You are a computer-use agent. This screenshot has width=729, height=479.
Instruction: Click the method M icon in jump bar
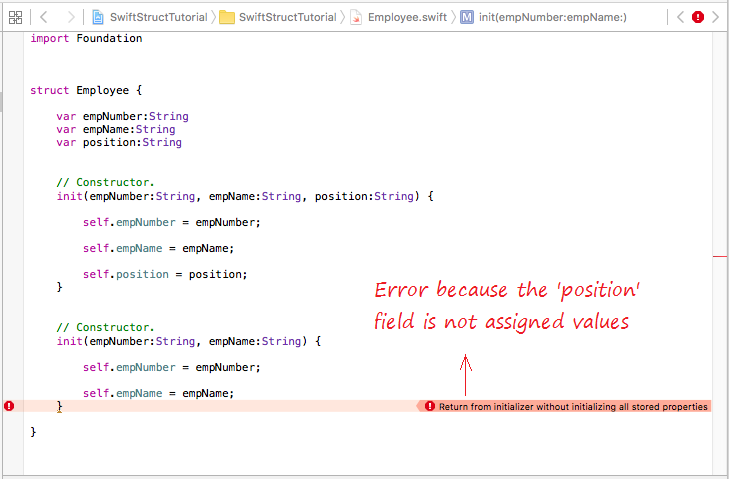coord(467,17)
